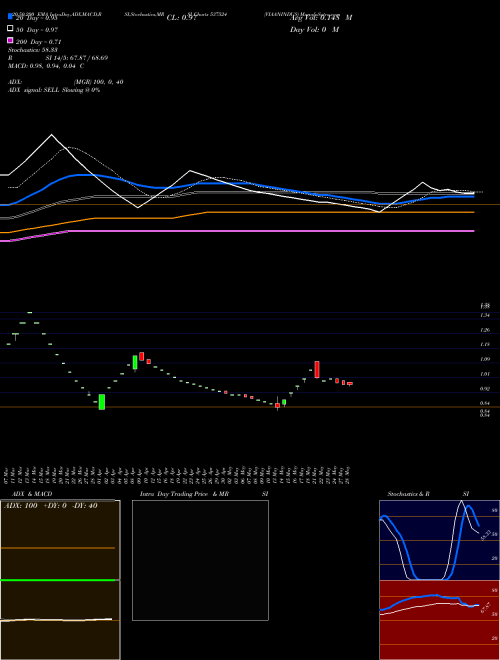Click the 'SI 14/3: 67.87 / 68.69' value

(77, 58)
